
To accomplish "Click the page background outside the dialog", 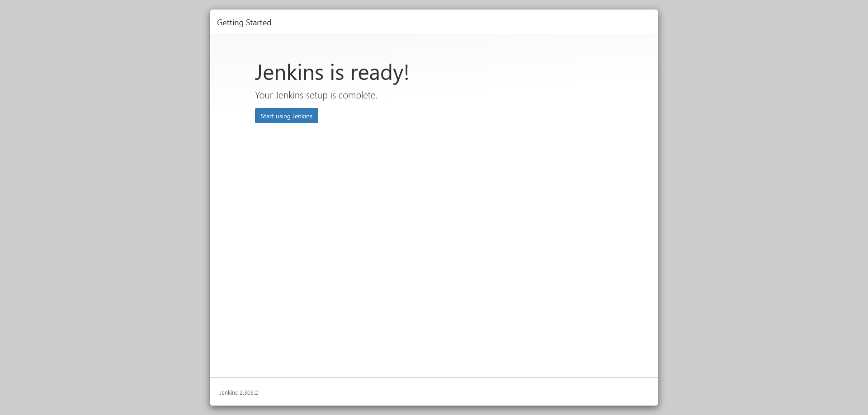I will tap(90, 203).
